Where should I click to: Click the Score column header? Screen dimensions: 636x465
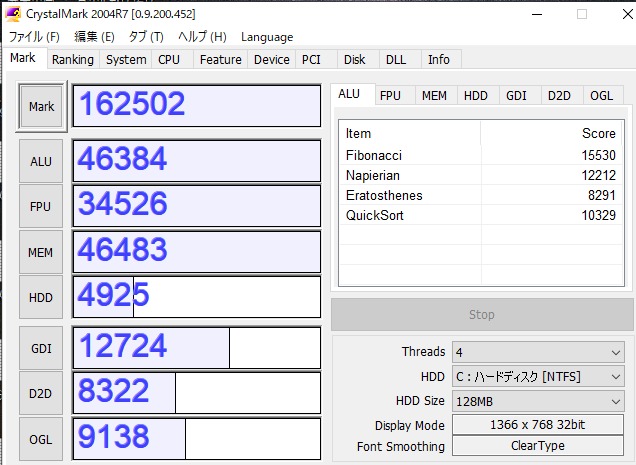(x=552, y=133)
